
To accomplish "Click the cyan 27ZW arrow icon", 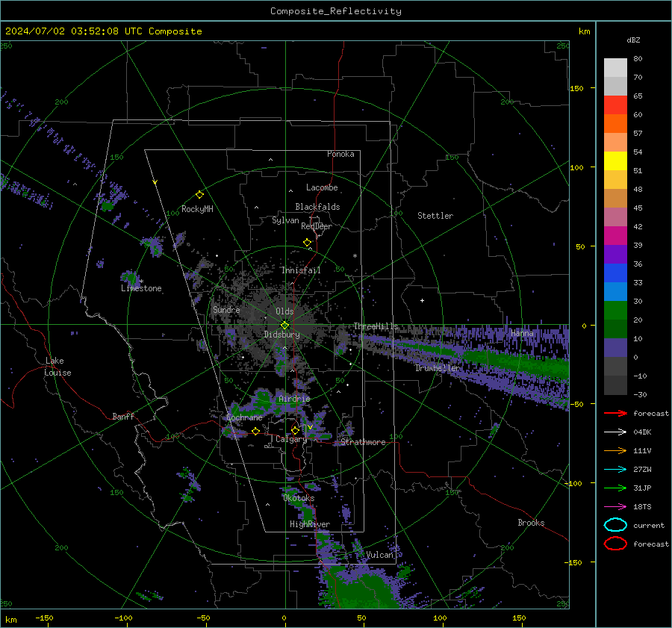I will 615,470.
